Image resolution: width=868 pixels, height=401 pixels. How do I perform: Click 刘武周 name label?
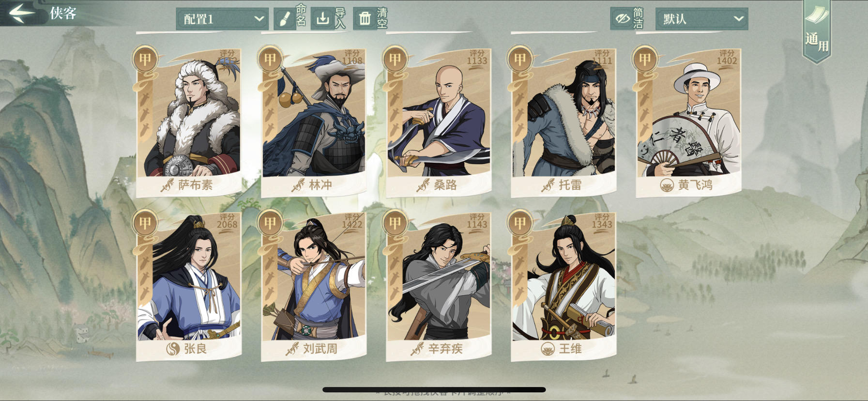(x=320, y=349)
